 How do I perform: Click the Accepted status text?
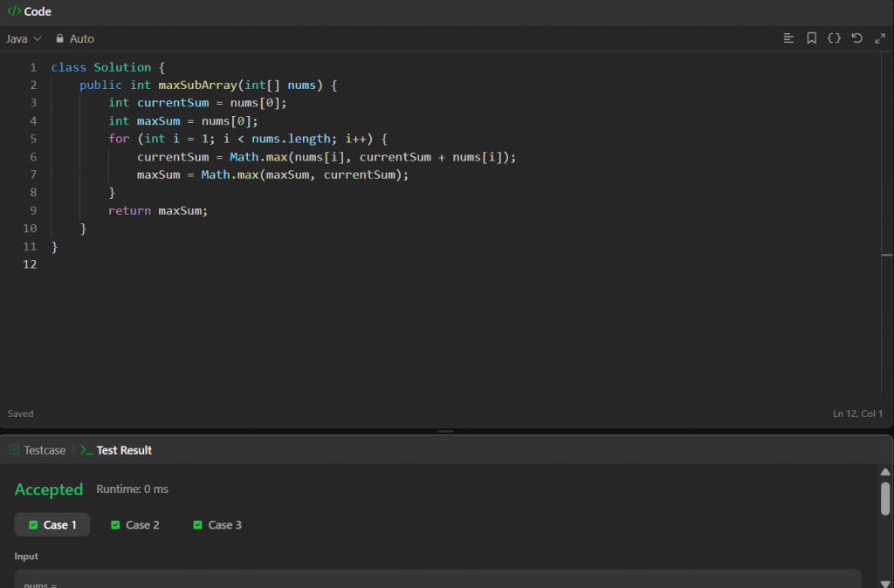click(x=49, y=489)
